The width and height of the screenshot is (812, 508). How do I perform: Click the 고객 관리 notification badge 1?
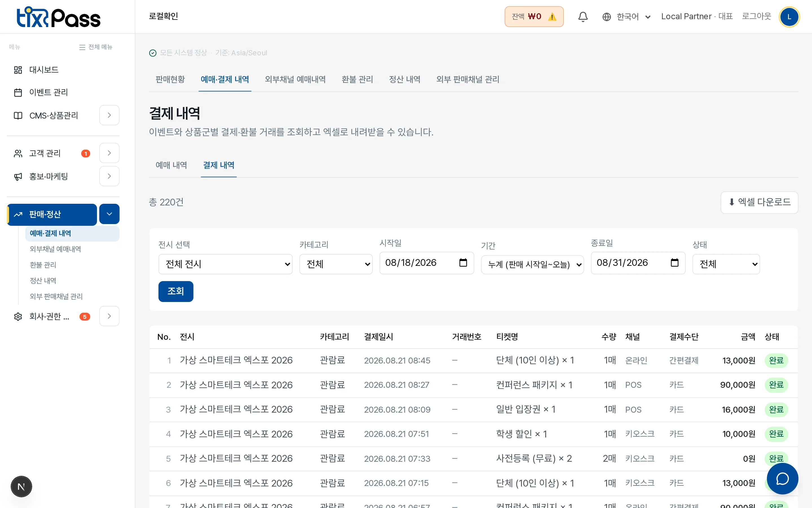pos(85,154)
